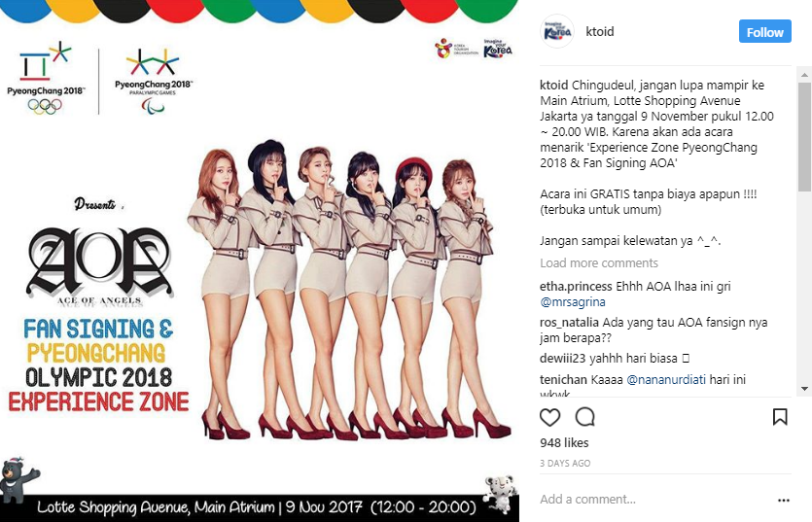Open the 3 DAYS AGO timestamp
The height and width of the screenshot is (522, 812).
[565, 463]
